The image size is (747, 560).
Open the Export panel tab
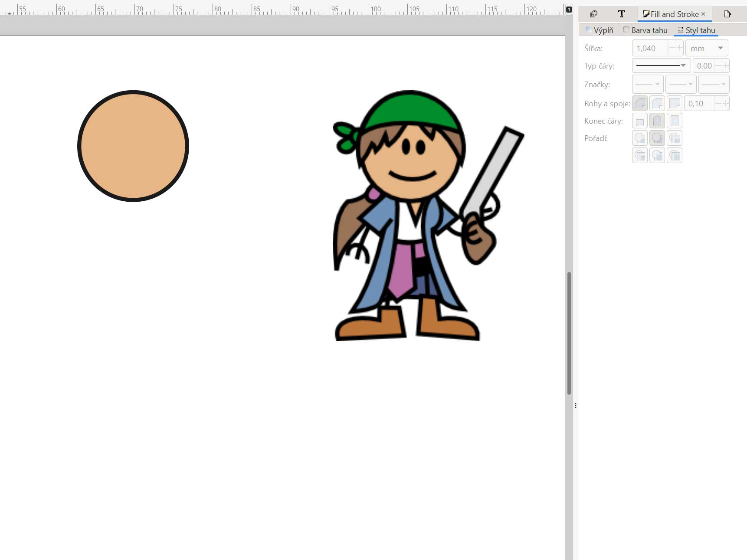[x=727, y=14]
